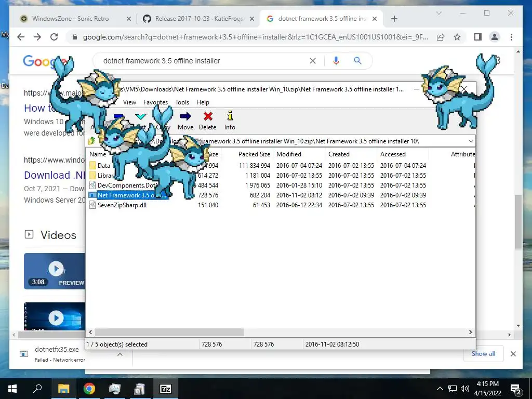532x399 pixels.
Task: Click the up-folder icon beside the path
Action: 91,141
